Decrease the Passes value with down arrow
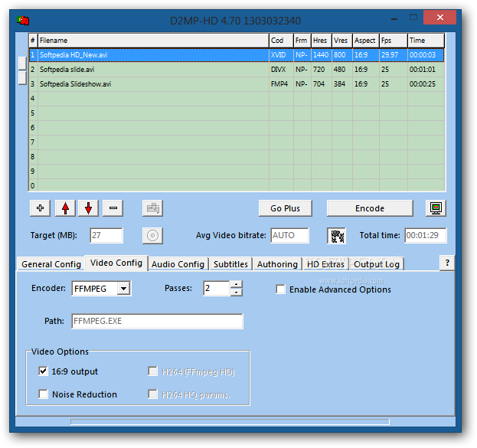The height and width of the screenshot is (448, 477). (x=237, y=293)
